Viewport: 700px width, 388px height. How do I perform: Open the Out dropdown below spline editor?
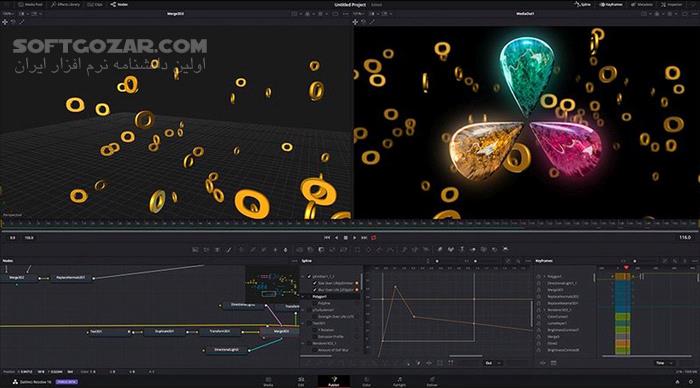[493, 363]
